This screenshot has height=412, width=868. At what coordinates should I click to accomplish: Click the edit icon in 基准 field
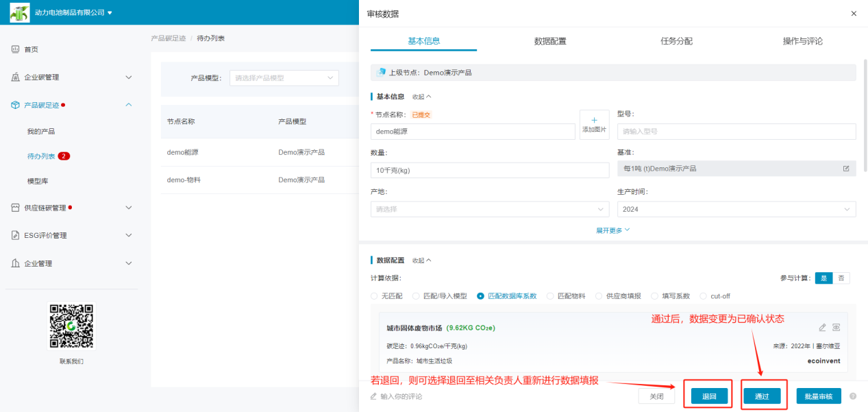pyautogui.click(x=845, y=169)
